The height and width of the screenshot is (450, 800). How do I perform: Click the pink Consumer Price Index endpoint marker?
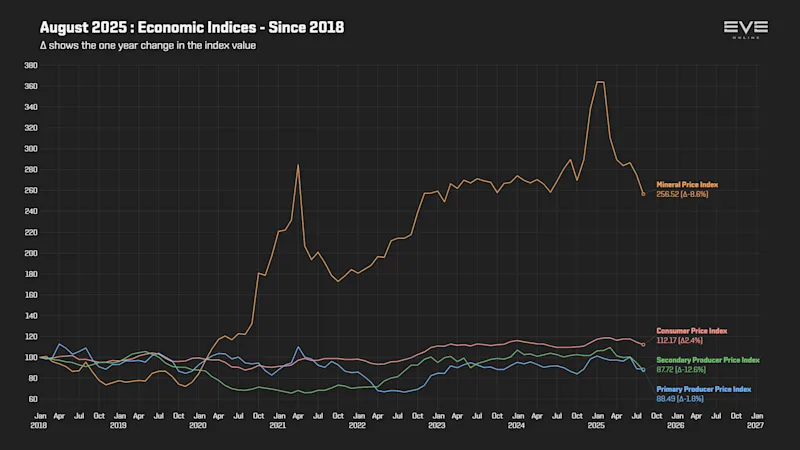643,345
